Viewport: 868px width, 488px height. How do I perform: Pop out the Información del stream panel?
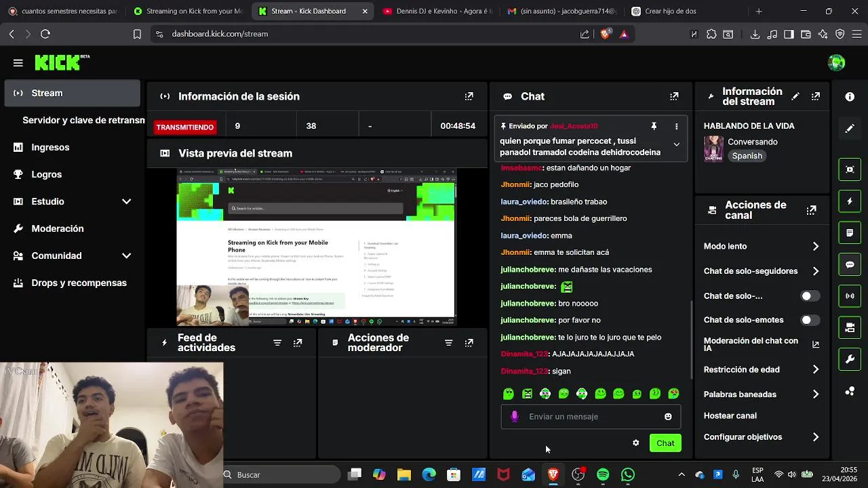[816, 96]
